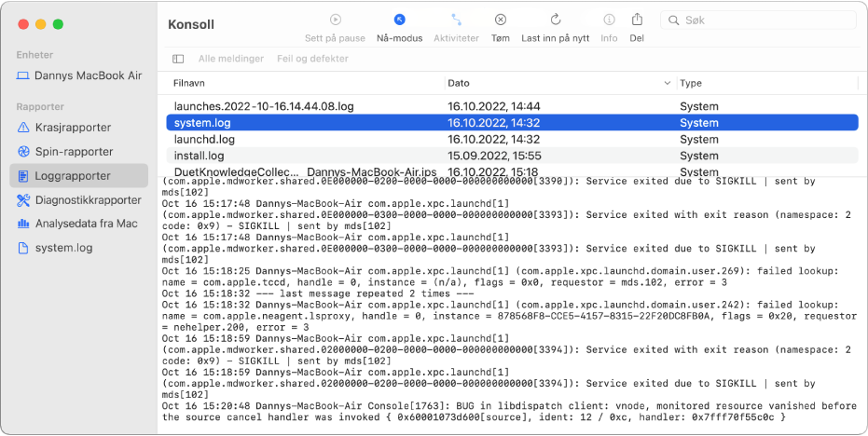This screenshot has width=868, height=436.
Task: Open system.log in the sidebar
Action: 79,248
